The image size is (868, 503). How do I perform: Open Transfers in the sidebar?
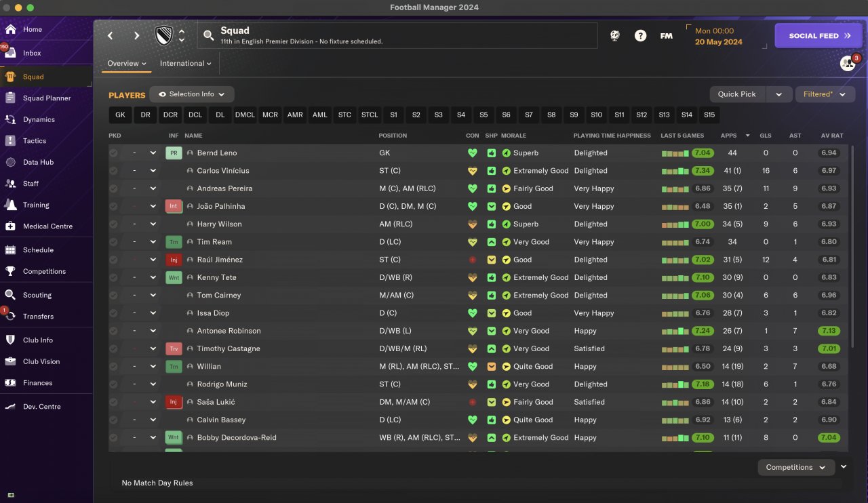(x=46, y=317)
